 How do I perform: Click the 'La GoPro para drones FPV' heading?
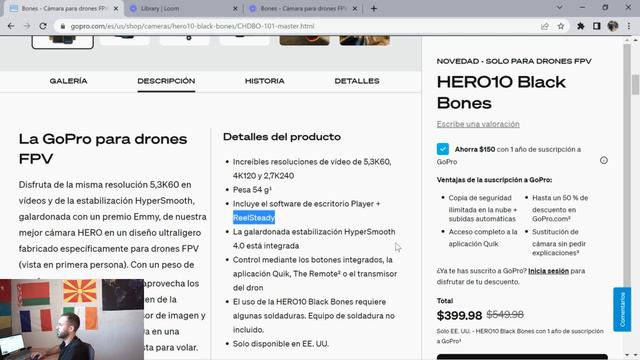click(x=103, y=149)
